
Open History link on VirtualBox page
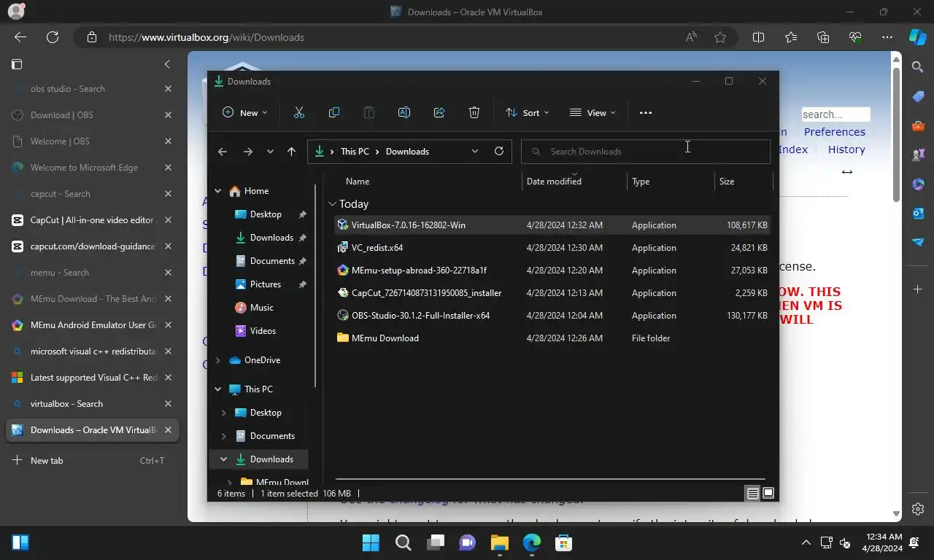point(846,149)
